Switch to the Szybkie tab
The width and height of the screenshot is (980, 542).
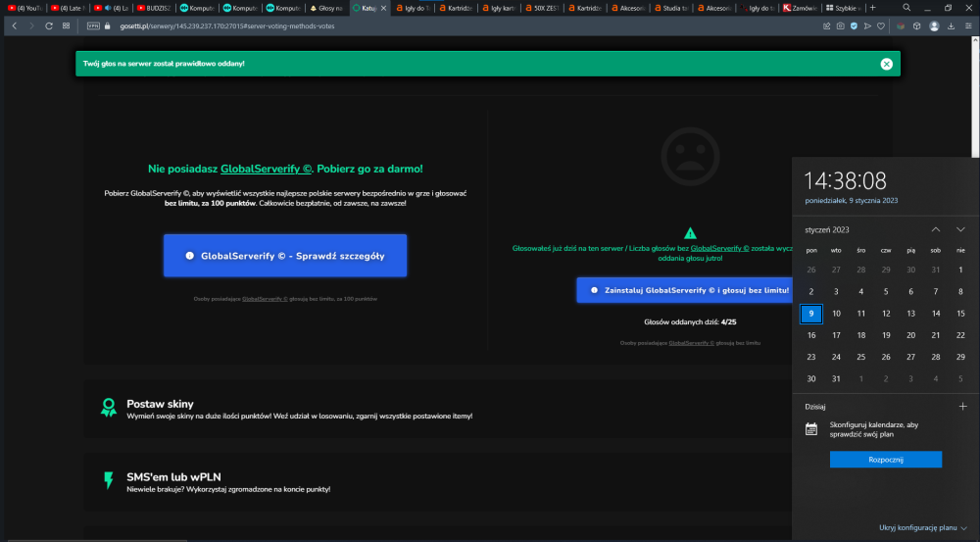[x=843, y=8]
